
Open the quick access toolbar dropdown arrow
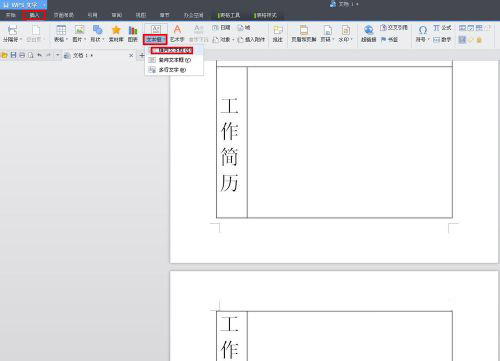57,55
